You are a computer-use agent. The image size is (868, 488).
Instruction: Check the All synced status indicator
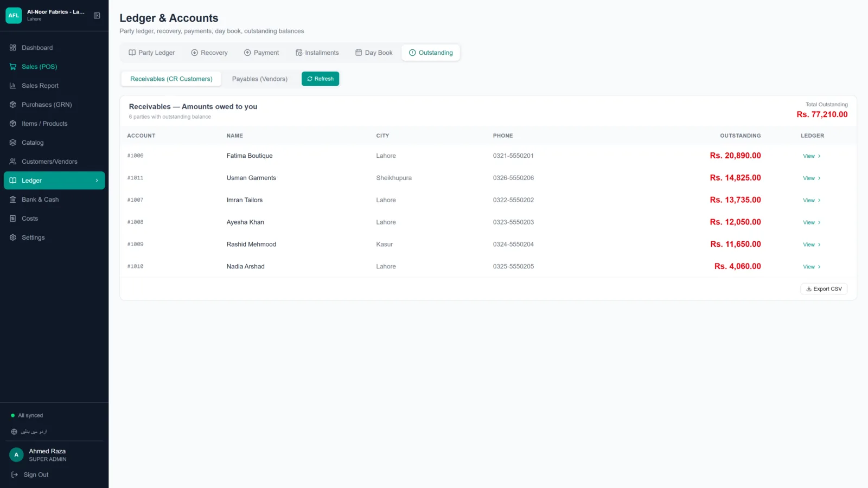27,415
